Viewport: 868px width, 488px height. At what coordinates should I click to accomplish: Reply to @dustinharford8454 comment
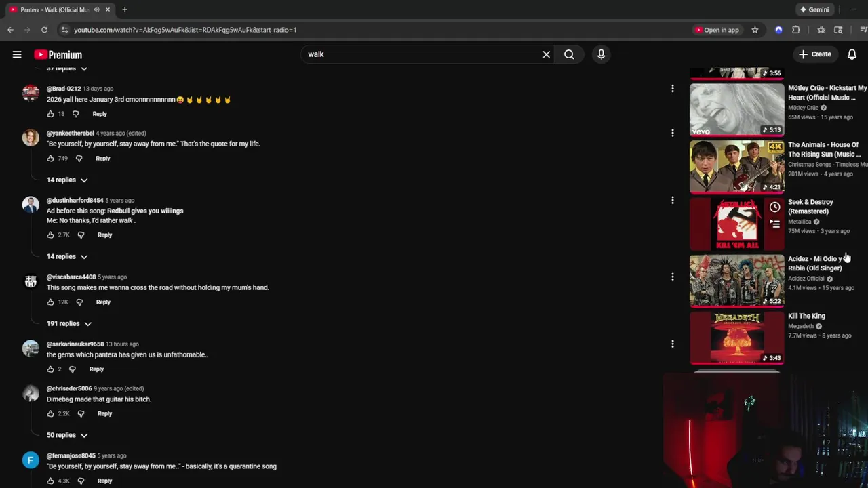(104, 235)
